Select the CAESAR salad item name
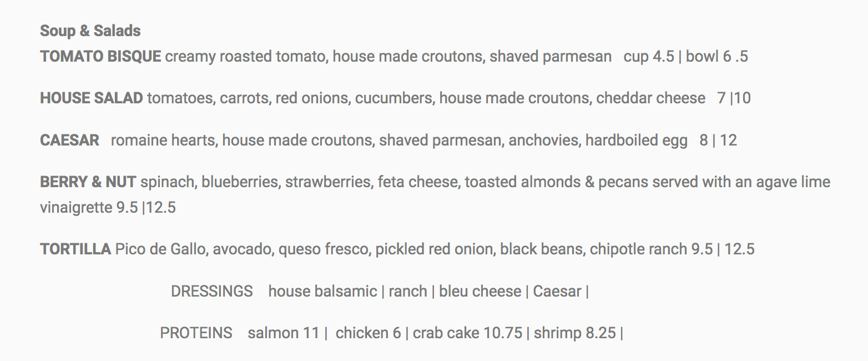 [69, 140]
